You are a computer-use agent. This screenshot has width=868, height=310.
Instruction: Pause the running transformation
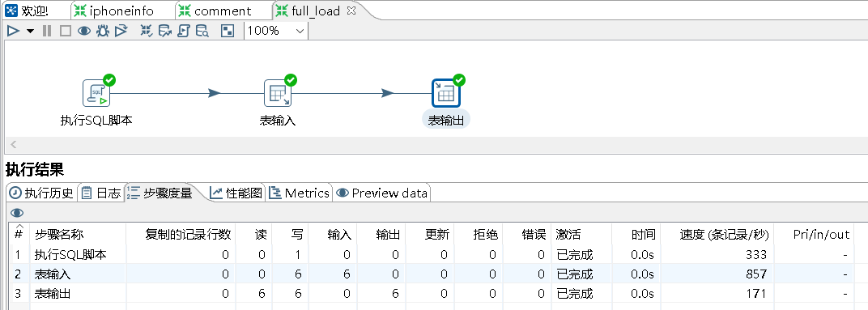47,31
